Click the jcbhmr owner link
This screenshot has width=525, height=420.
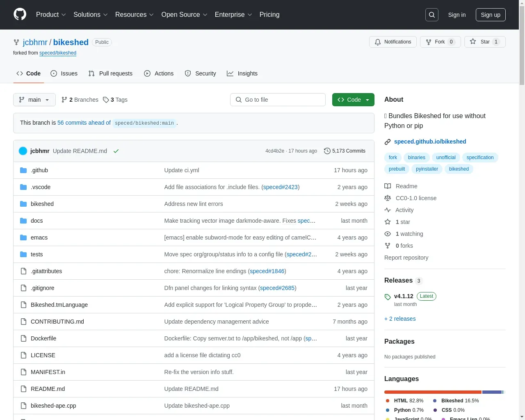35,42
